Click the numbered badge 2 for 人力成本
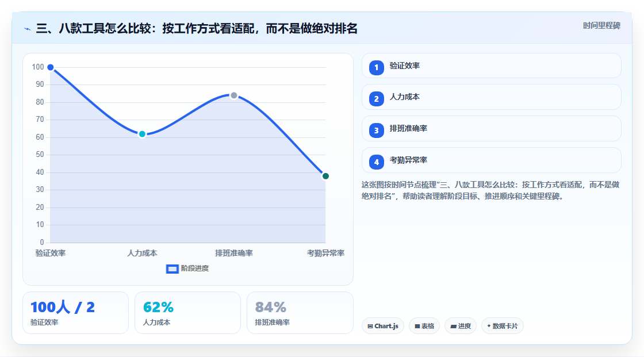Image resolution: width=644 pixels, height=357 pixels. coord(376,99)
